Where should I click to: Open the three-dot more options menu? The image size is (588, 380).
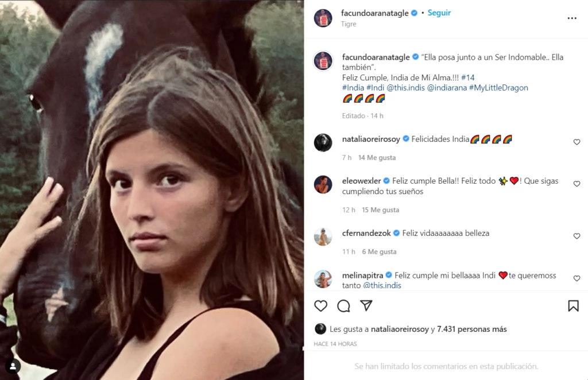[x=572, y=18]
